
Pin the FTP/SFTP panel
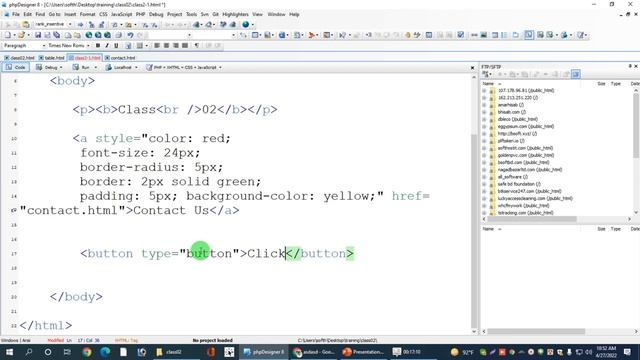[630, 66]
